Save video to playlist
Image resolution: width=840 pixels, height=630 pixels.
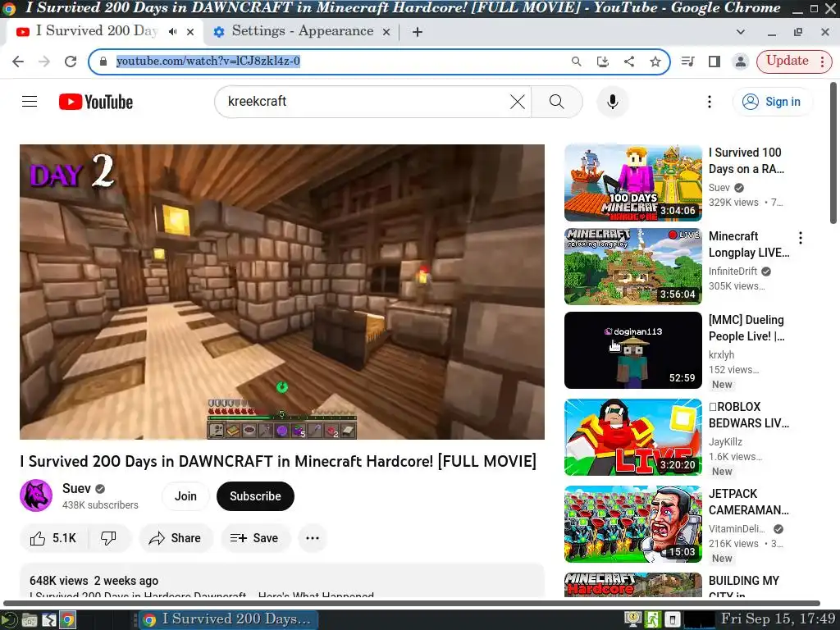(x=255, y=538)
